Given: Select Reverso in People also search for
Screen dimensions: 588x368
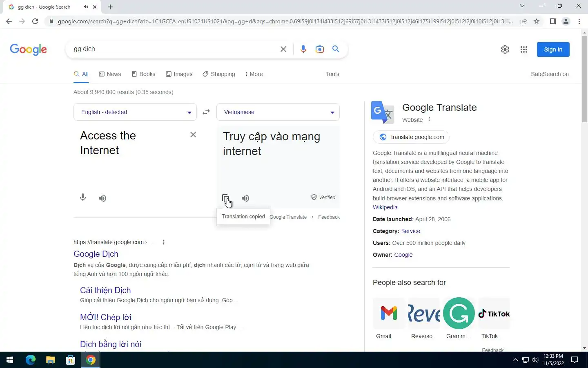Looking at the screenshot, I should pyautogui.click(x=424, y=318).
